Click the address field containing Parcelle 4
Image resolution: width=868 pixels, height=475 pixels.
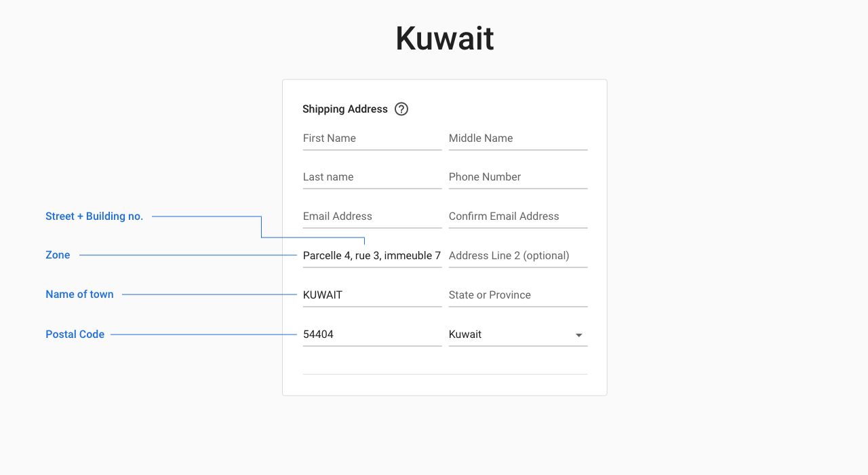pyautogui.click(x=372, y=256)
